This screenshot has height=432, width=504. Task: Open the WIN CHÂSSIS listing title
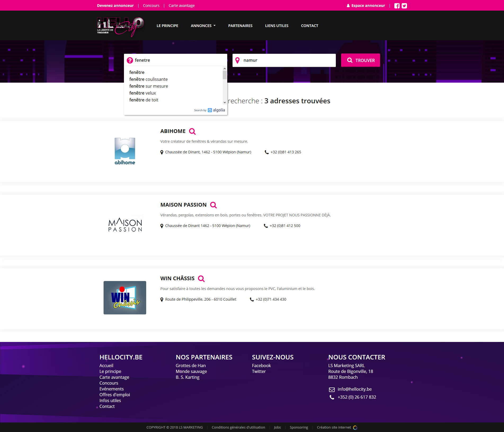(177, 279)
